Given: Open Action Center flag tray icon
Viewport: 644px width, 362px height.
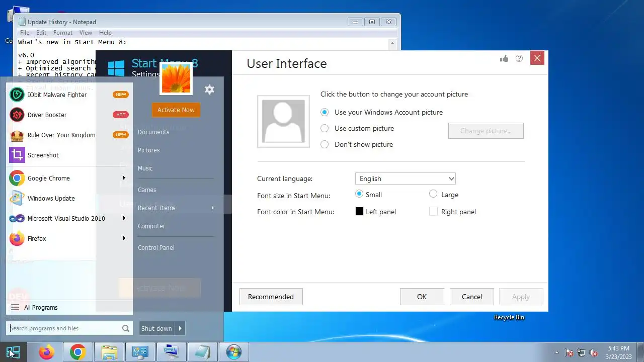Looking at the screenshot, I should pos(569,352).
